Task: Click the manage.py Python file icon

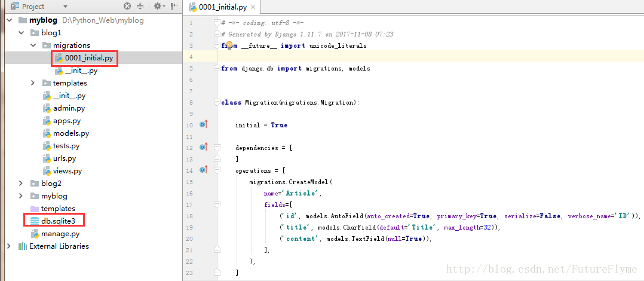Action: click(x=35, y=234)
